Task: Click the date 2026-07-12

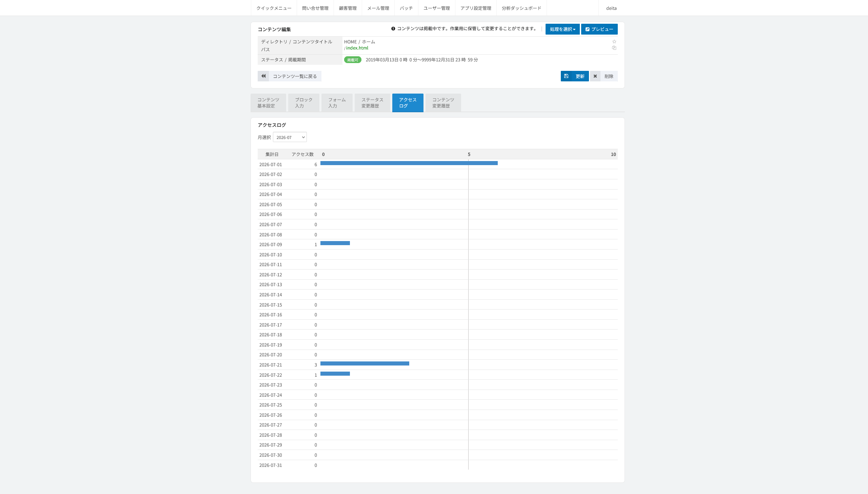Action: 270,275
